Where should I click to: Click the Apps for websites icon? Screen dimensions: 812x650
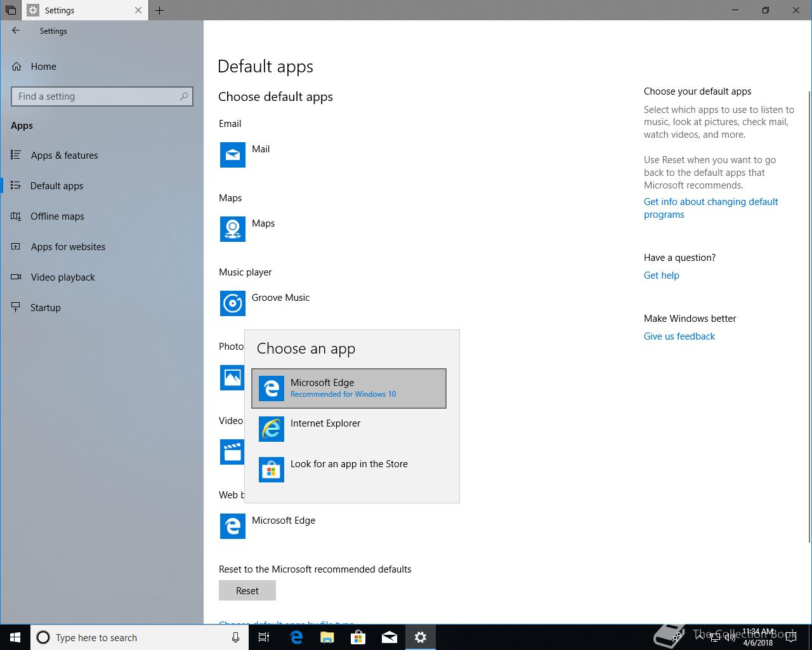click(16, 247)
